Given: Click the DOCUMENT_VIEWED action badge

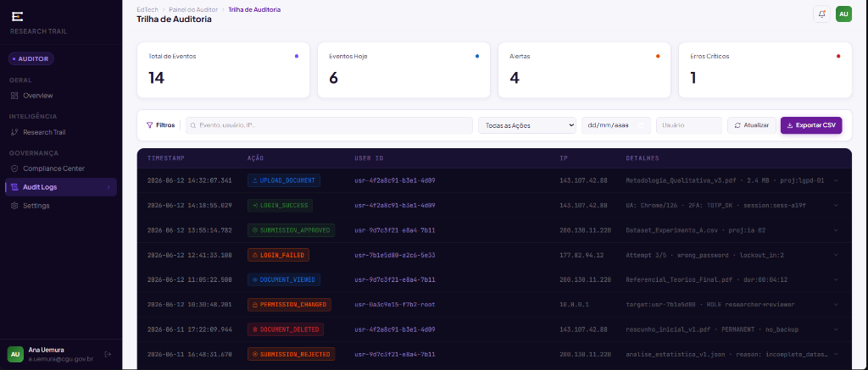Looking at the screenshot, I should point(283,280).
